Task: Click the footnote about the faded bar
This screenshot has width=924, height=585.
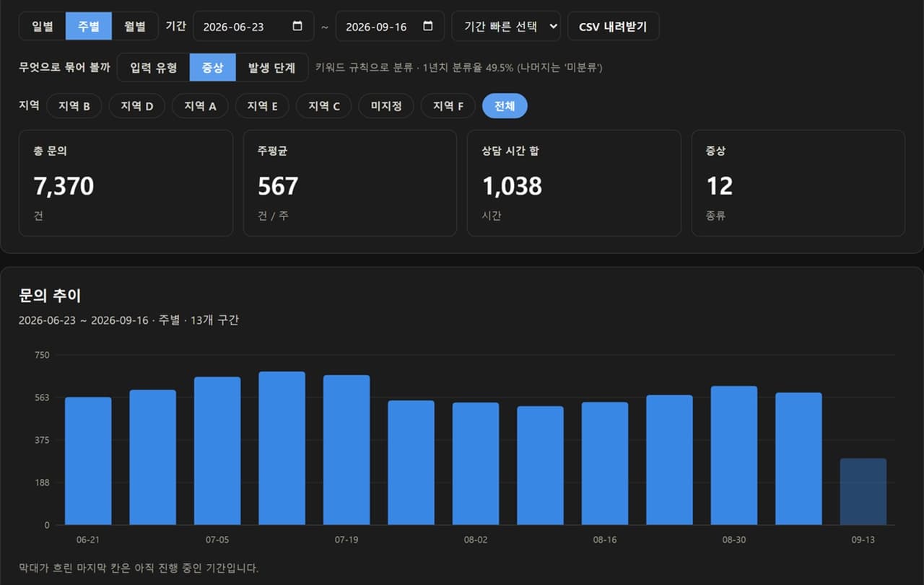Action: (x=139, y=568)
